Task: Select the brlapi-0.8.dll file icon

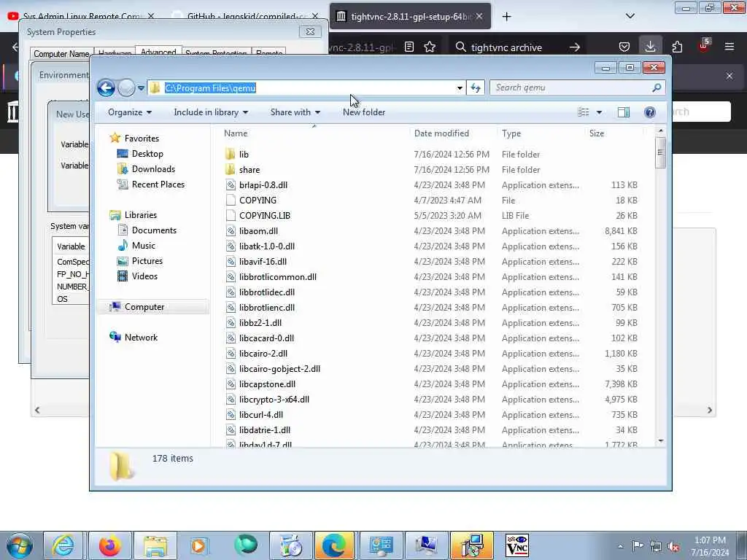Action: pos(231,184)
